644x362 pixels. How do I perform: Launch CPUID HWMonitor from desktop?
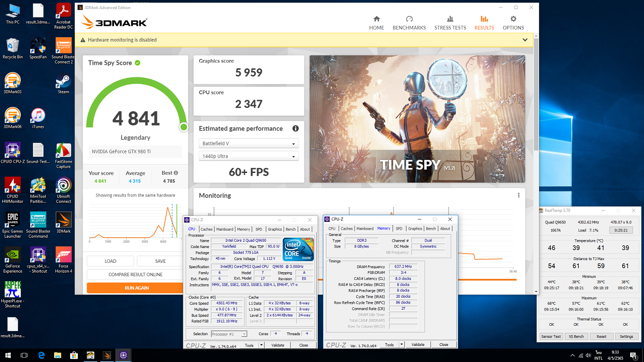[13, 191]
